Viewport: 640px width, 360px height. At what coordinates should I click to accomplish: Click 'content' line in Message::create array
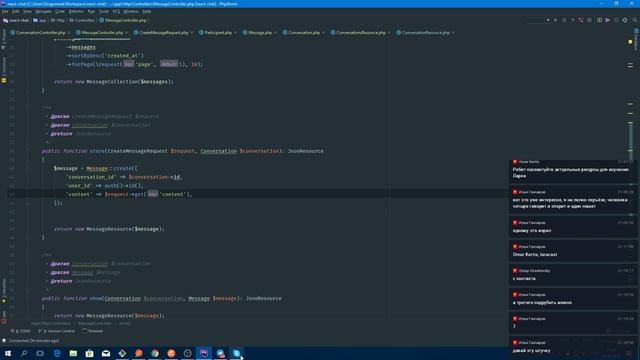tap(129, 194)
